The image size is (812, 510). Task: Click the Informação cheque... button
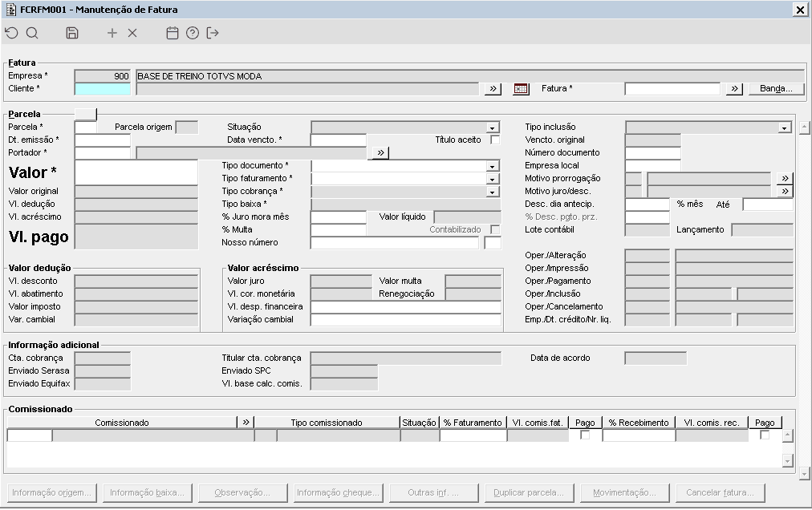[338, 493]
